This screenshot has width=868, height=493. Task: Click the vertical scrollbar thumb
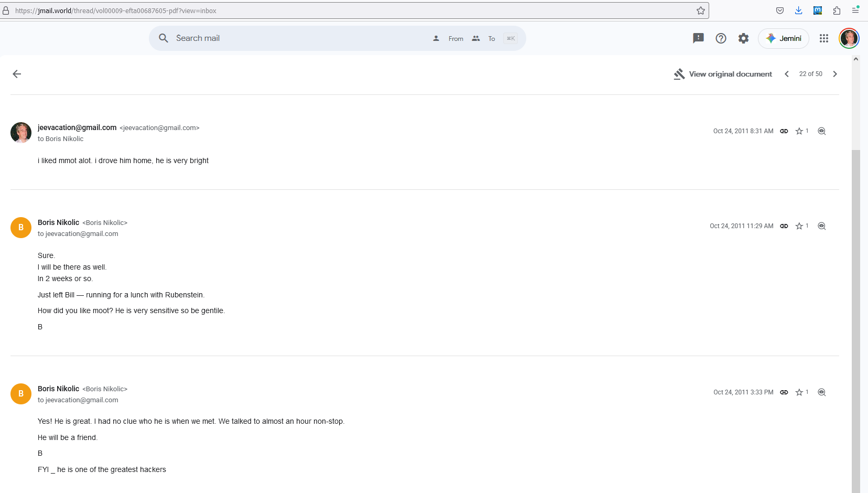tap(856, 321)
